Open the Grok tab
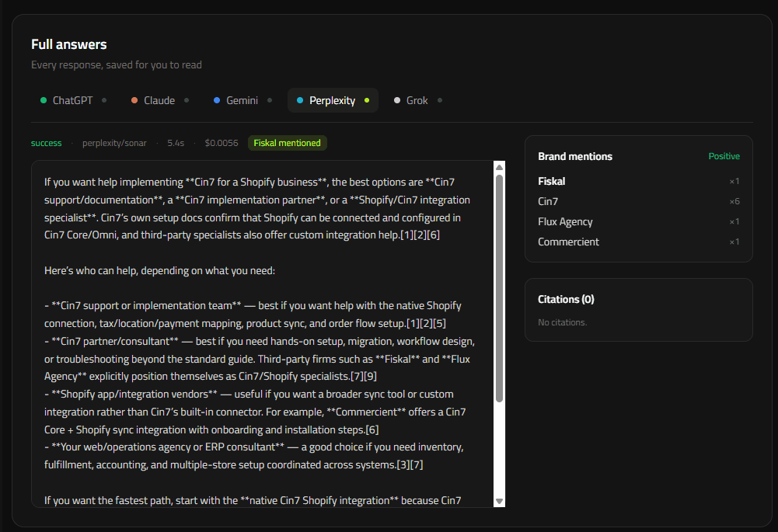The image size is (778, 532). (x=418, y=100)
